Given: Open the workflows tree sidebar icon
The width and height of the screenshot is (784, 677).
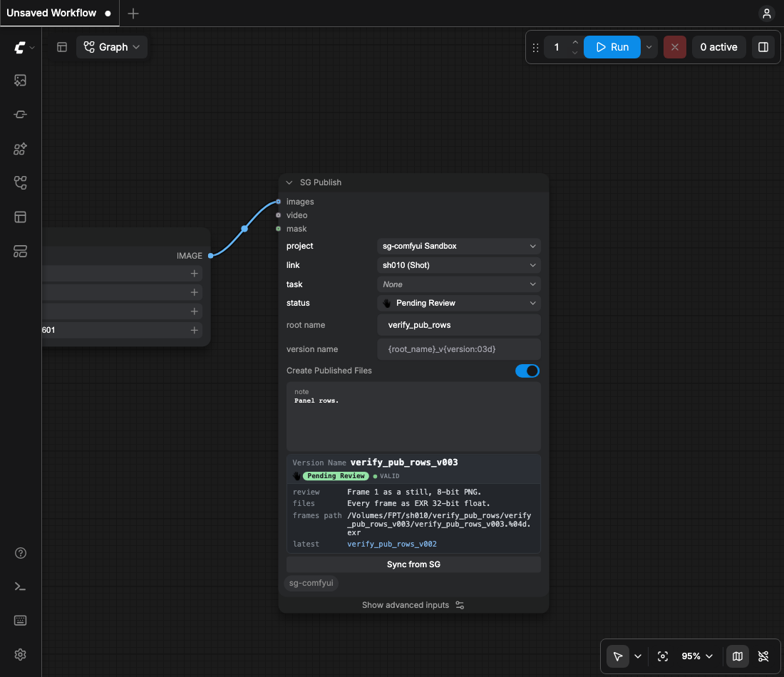Looking at the screenshot, I should (x=21, y=182).
